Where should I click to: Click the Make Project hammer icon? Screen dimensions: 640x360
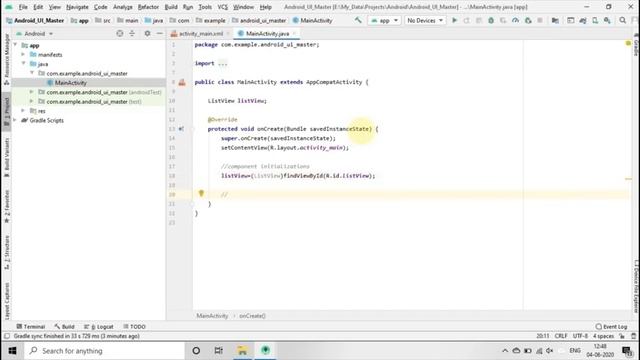coord(358,20)
